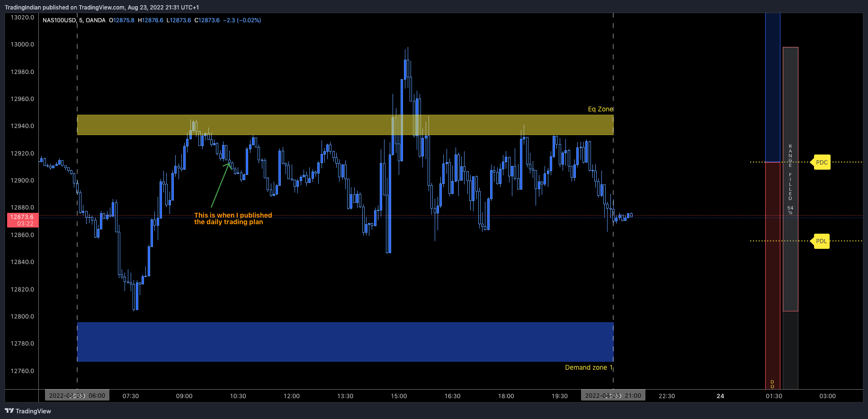The image size is (868, 419).
Task: Click the RANGE FILLED 54% vertical label
Action: click(x=790, y=179)
